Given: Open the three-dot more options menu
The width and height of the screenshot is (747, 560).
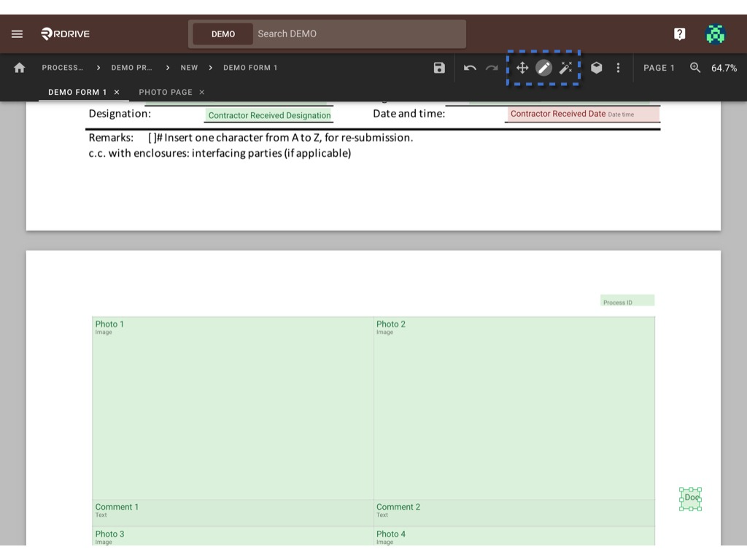Looking at the screenshot, I should (x=619, y=68).
